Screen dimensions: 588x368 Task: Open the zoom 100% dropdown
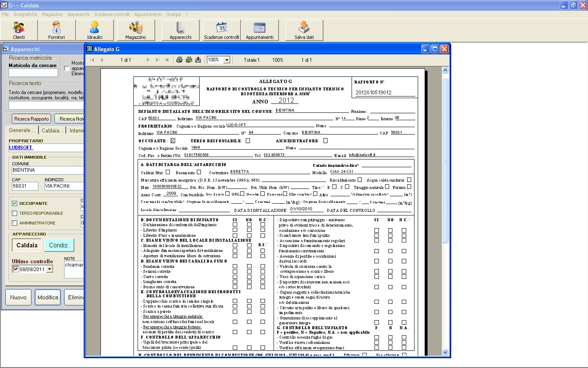click(x=227, y=60)
